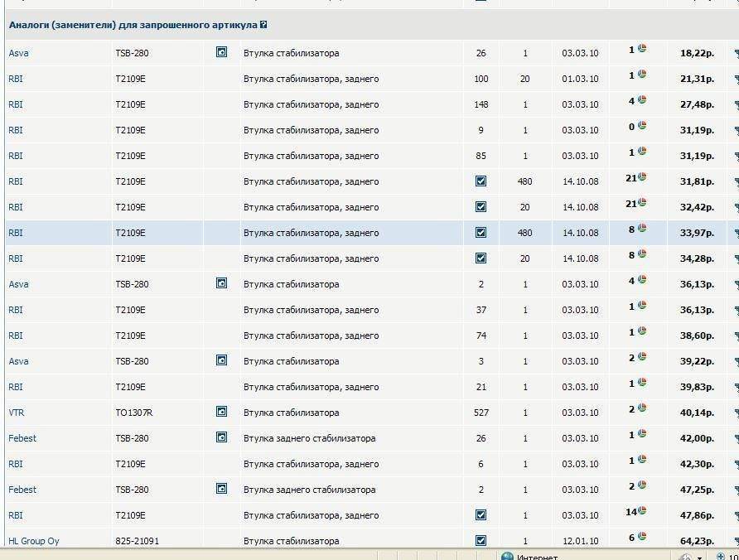The image size is (739, 560).
Task: Toggle the checkbox in the HL Group Oy row
Action: pos(481,541)
